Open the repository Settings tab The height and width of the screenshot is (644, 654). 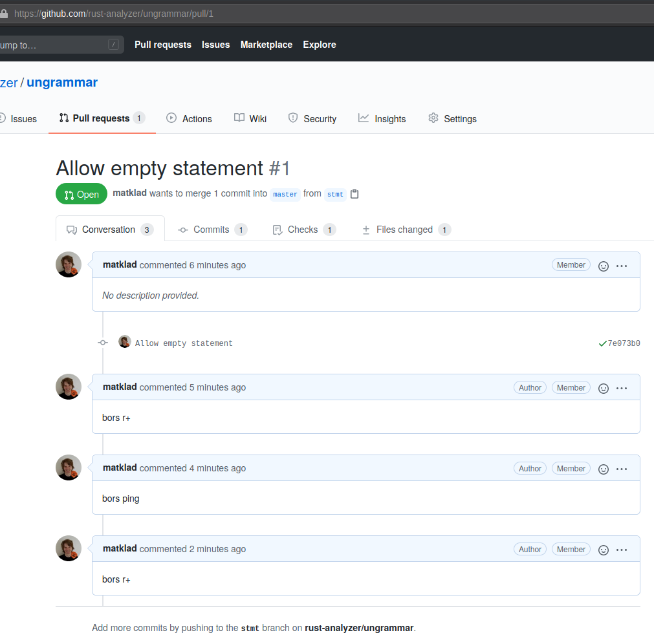tap(453, 119)
